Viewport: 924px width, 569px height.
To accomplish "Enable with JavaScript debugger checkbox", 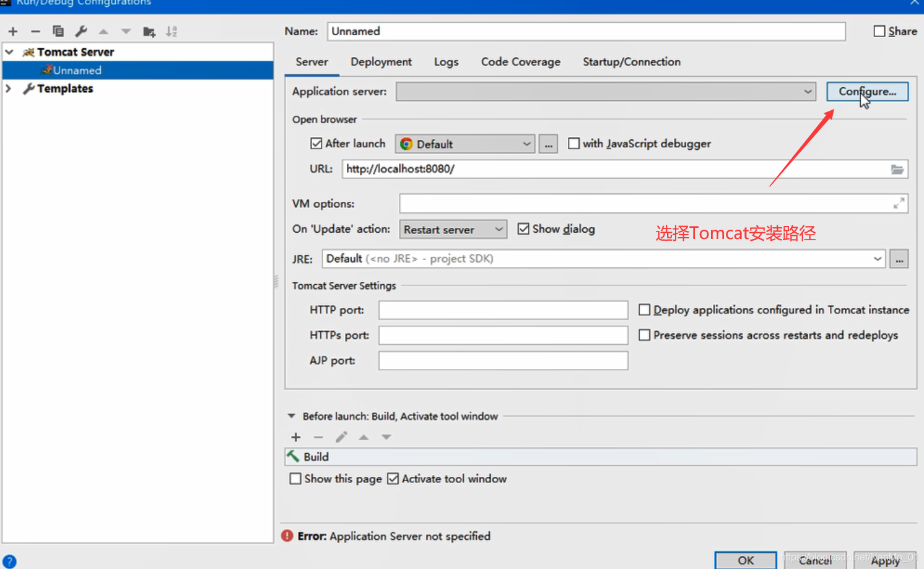I will 574,144.
